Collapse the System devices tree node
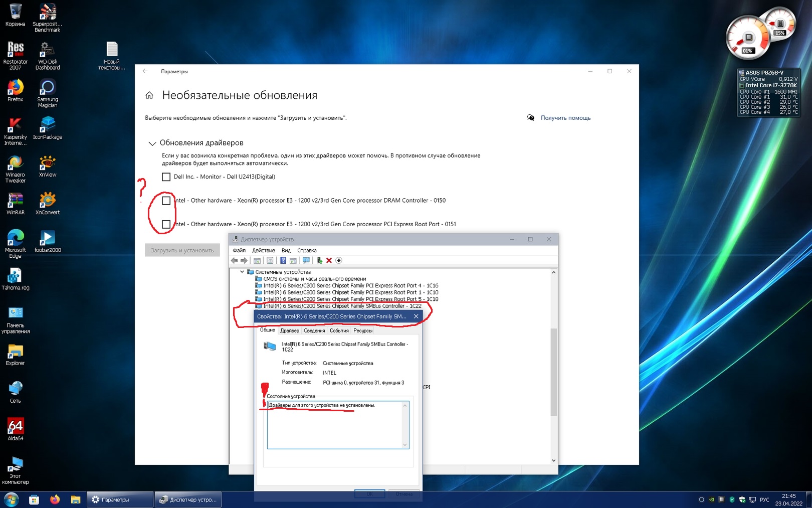 pyautogui.click(x=242, y=272)
